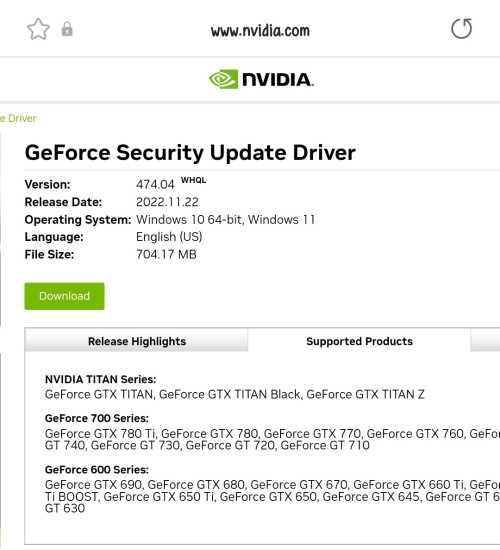
Task: Click the Windows 10 64-bit operating system text
Action: click(x=189, y=220)
